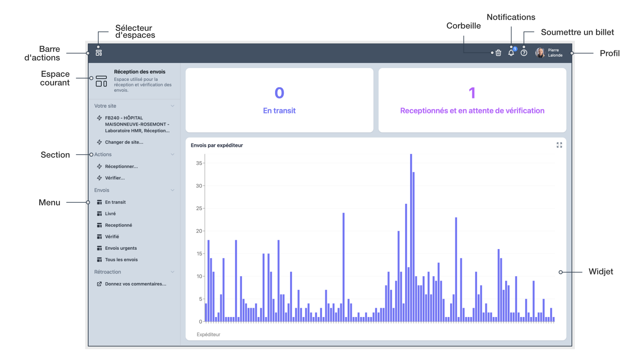This screenshot has width=644, height=362.
Task: Collapse the Envois section
Action: [x=173, y=190]
